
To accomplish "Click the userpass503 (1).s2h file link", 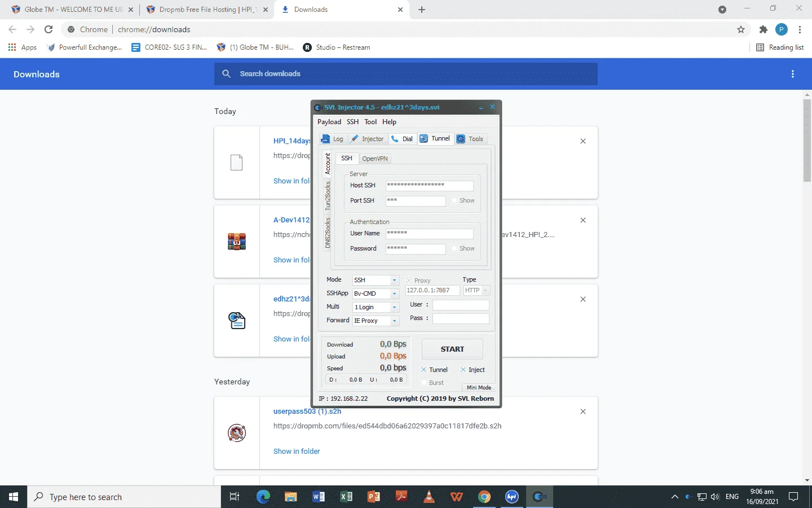I will [x=307, y=411].
